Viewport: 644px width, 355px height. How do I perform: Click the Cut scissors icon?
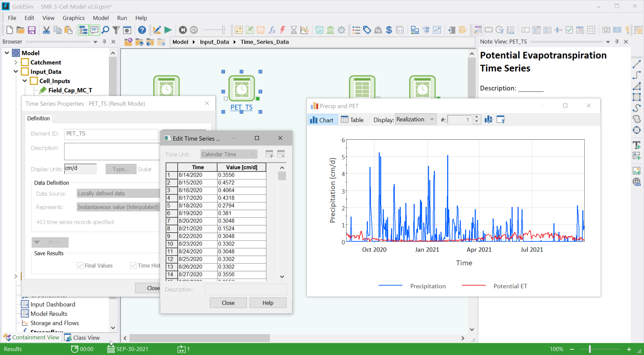pyautogui.click(x=46, y=30)
